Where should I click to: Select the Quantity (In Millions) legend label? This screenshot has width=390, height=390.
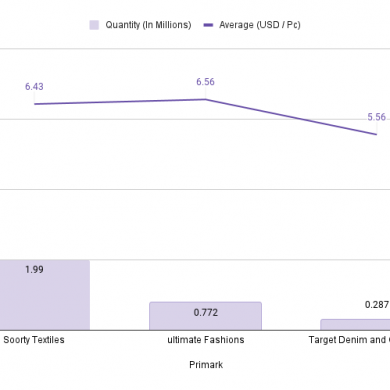pyautogui.click(x=148, y=25)
